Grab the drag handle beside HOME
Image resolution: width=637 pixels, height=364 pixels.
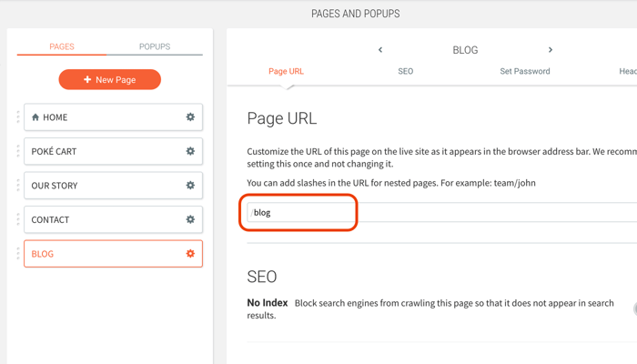[18, 117]
